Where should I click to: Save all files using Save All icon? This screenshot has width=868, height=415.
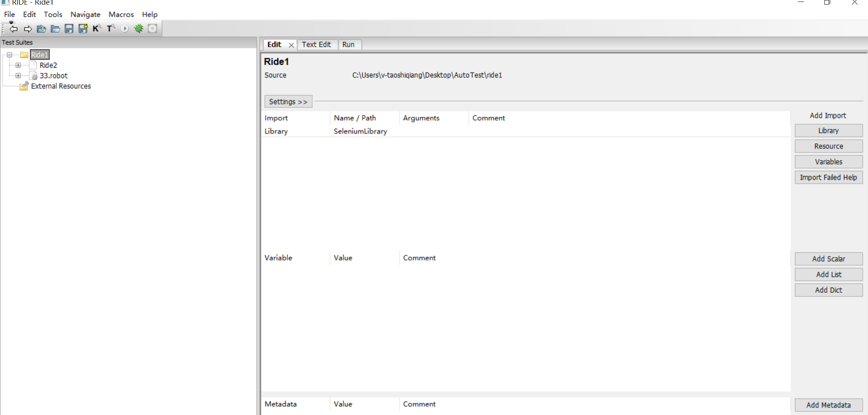(82, 29)
